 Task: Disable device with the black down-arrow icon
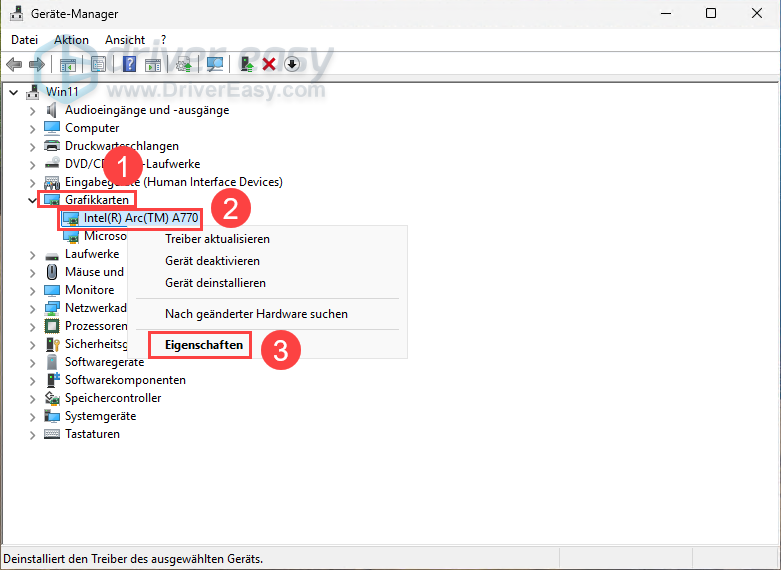tap(292, 64)
